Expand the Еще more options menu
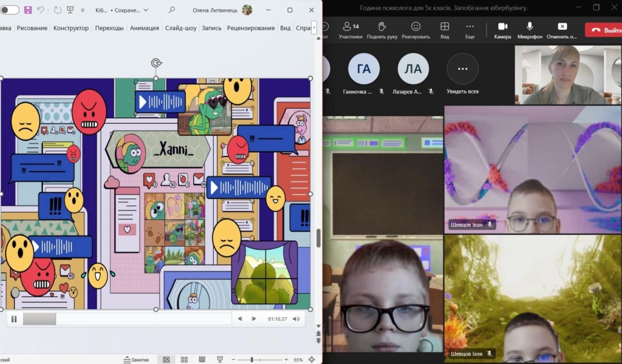 tap(470, 29)
